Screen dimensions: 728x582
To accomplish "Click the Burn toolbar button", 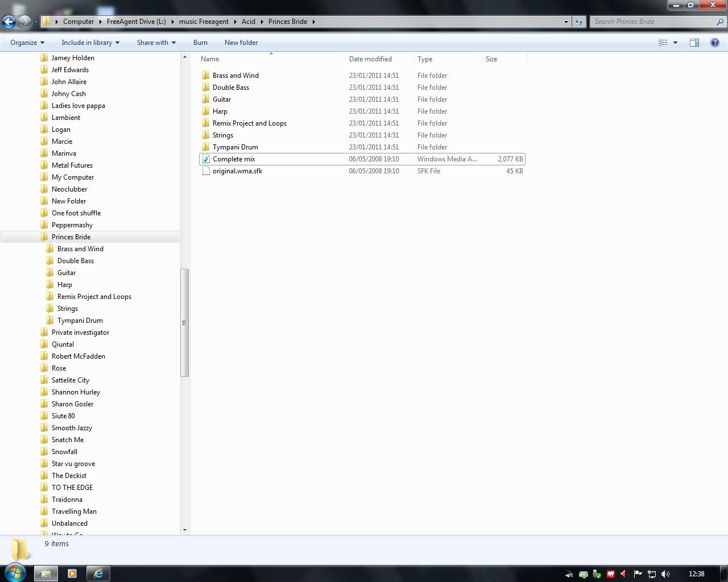I will pos(200,43).
